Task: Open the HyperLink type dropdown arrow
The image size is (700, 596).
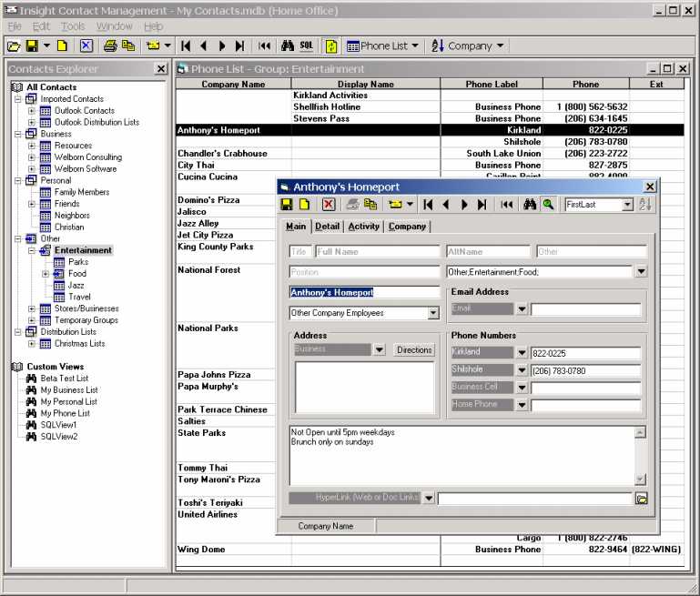Action: 428,498
